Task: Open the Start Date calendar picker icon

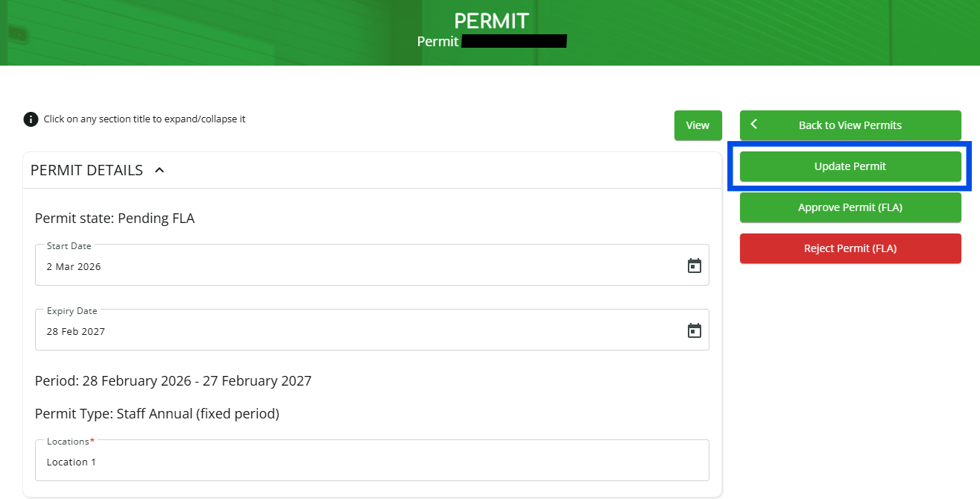Action: pyautogui.click(x=694, y=266)
